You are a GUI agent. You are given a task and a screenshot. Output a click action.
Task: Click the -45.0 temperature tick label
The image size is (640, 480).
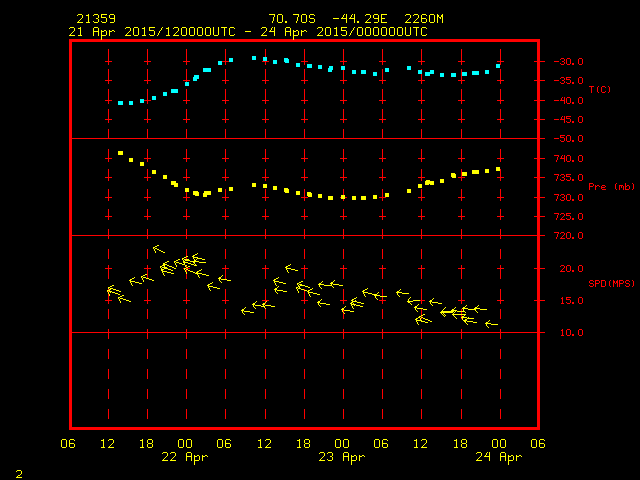tap(568, 120)
